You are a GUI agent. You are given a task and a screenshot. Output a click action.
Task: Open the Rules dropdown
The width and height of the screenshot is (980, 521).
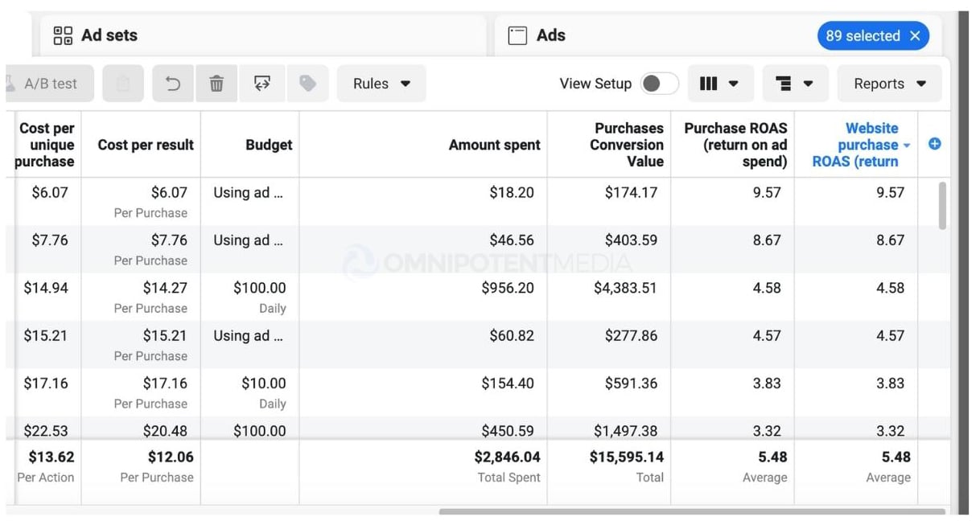[381, 84]
